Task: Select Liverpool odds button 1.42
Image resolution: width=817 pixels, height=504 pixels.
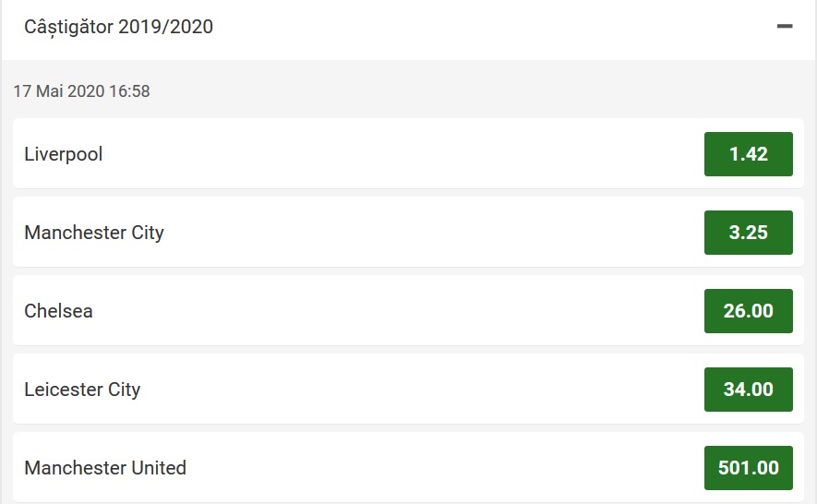Action: coord(748,154)
